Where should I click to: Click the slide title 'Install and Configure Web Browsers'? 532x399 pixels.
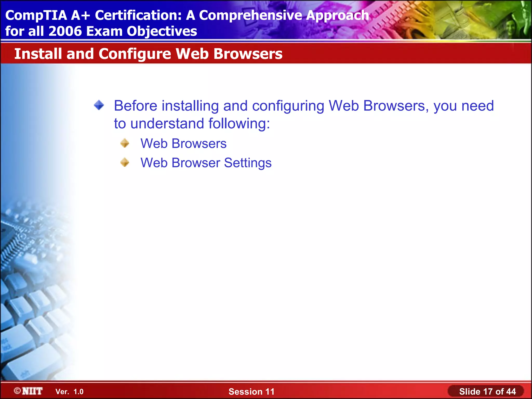point(148,54)
